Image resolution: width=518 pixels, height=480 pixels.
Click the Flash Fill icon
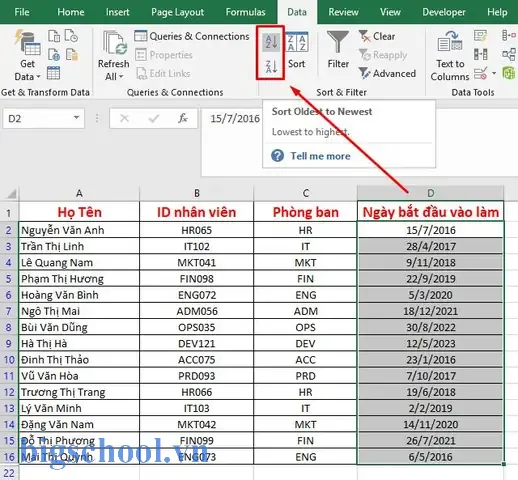(480, 35)
